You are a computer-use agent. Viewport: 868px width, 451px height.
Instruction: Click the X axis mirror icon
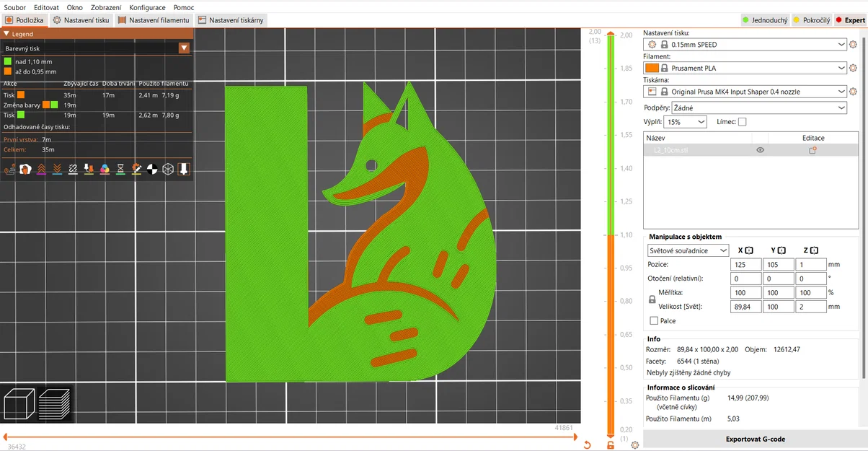(748, 250)
